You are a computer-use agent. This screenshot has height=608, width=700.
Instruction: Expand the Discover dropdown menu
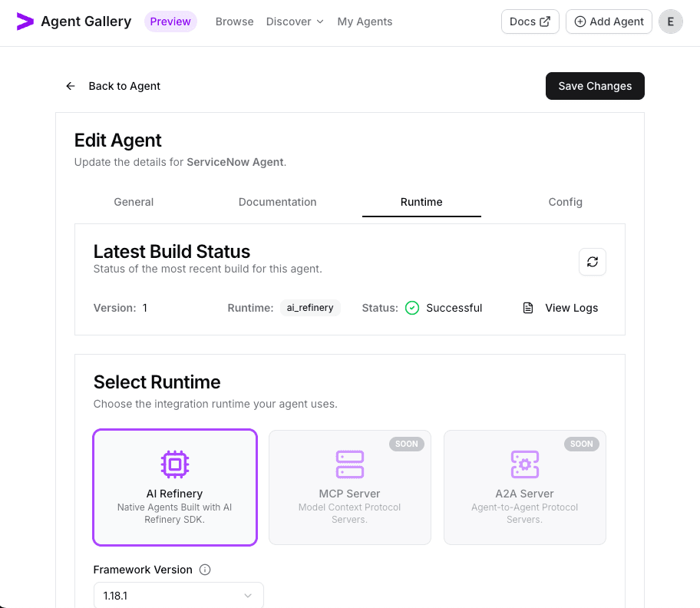[295, 21]
